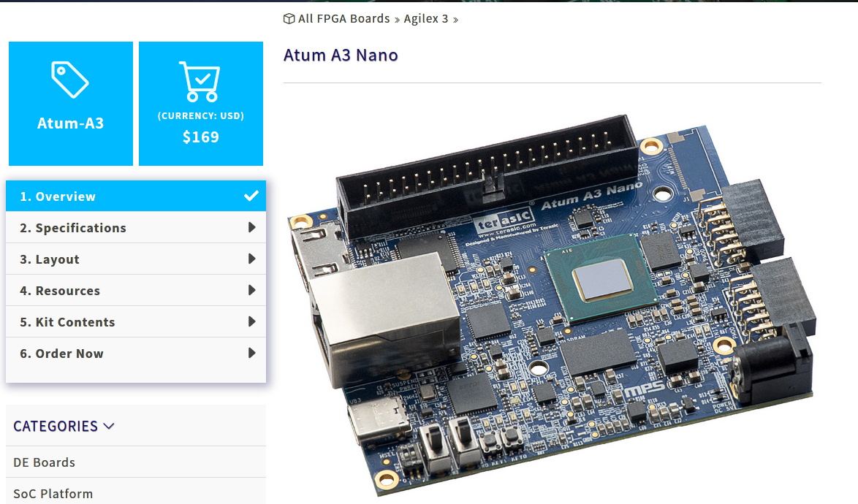Image resolution: width=858 pixels, height=504 pixels.
Task: Click the CATEGORIES heading text
Action: [56, 426]
